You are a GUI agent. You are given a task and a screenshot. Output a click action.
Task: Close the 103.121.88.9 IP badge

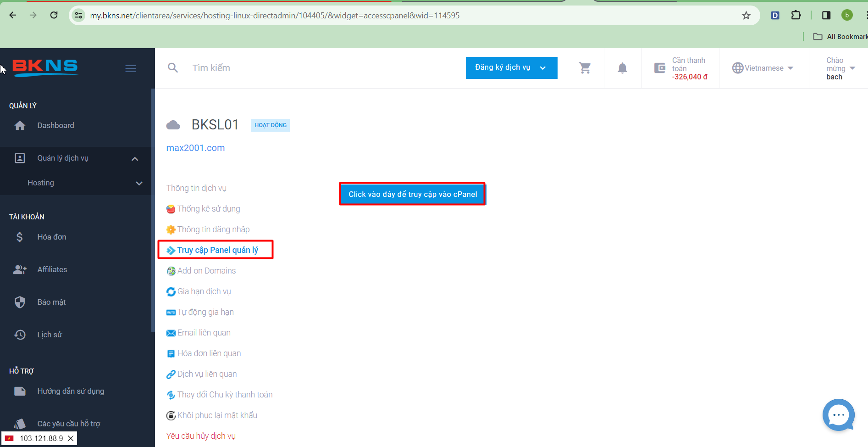tap(71, 438)
